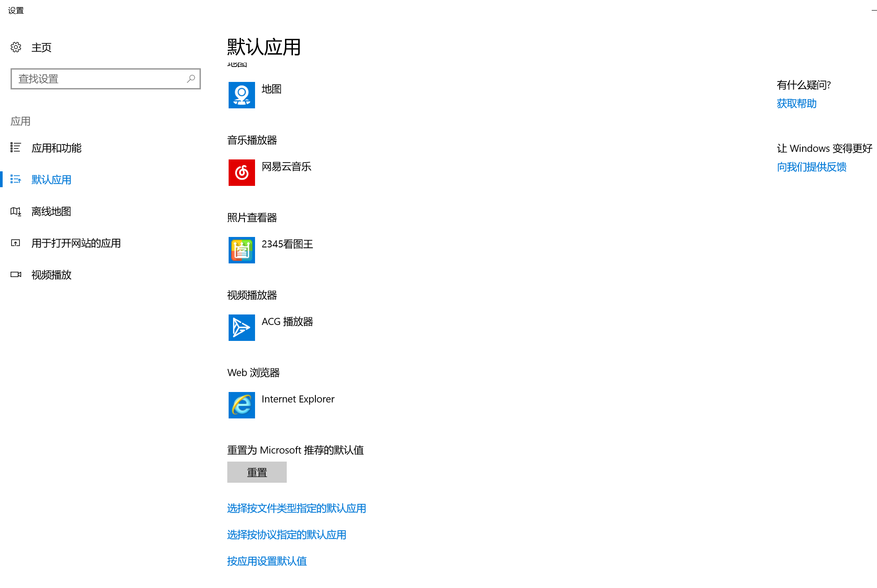Click the gear icon next to 主页

click(16, 47)
